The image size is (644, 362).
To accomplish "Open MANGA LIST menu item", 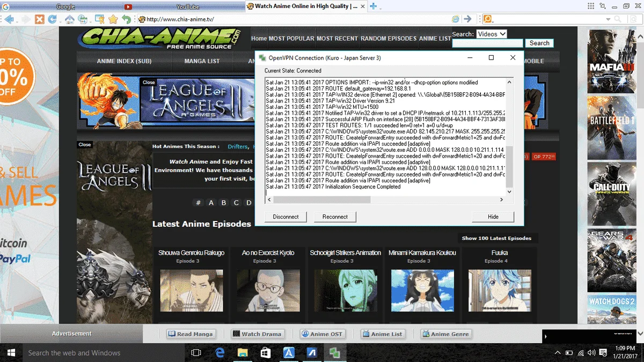I will 202,61.
